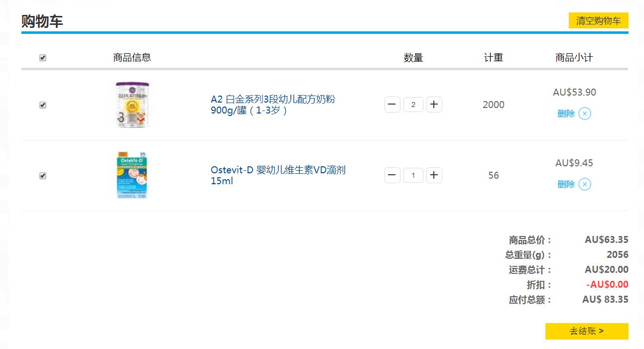The width and height of the screenshot is (644, 349).
Task: Click the A2 Platinum milk can thumbnail
Action: click(132, 105)
